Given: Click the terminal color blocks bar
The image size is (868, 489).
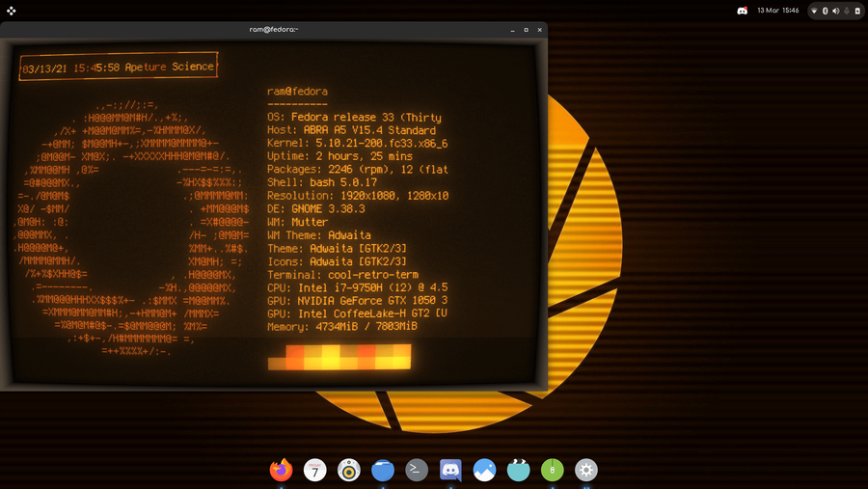Looking at the screenshot, I should (339, 359).
